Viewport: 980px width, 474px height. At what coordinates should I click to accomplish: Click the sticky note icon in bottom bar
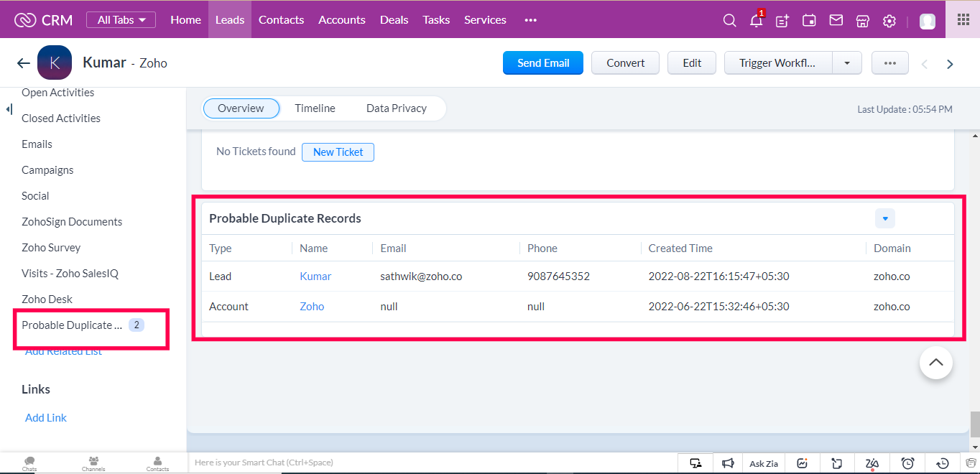click(837, 463)
